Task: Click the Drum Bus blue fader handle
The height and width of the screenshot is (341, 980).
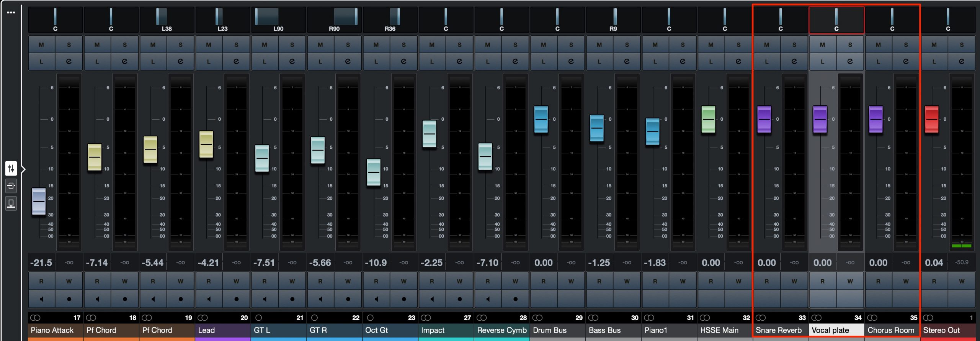Action: click(541, 119)
